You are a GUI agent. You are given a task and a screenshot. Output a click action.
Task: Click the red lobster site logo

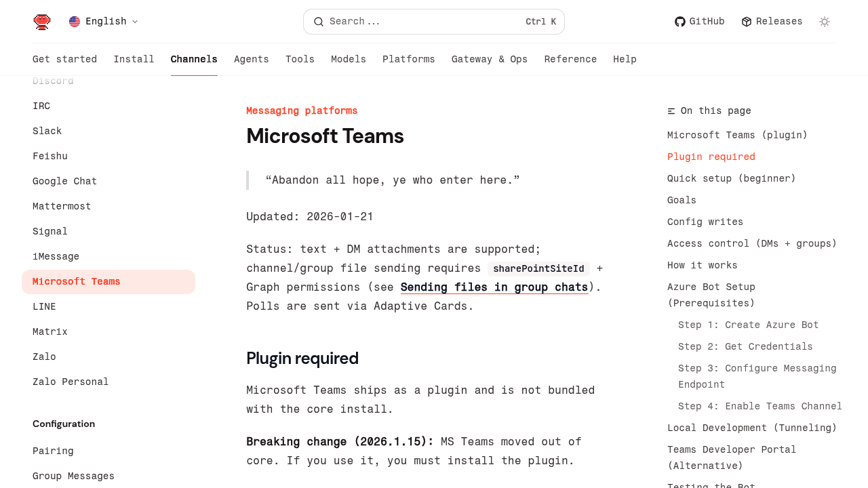42,22
